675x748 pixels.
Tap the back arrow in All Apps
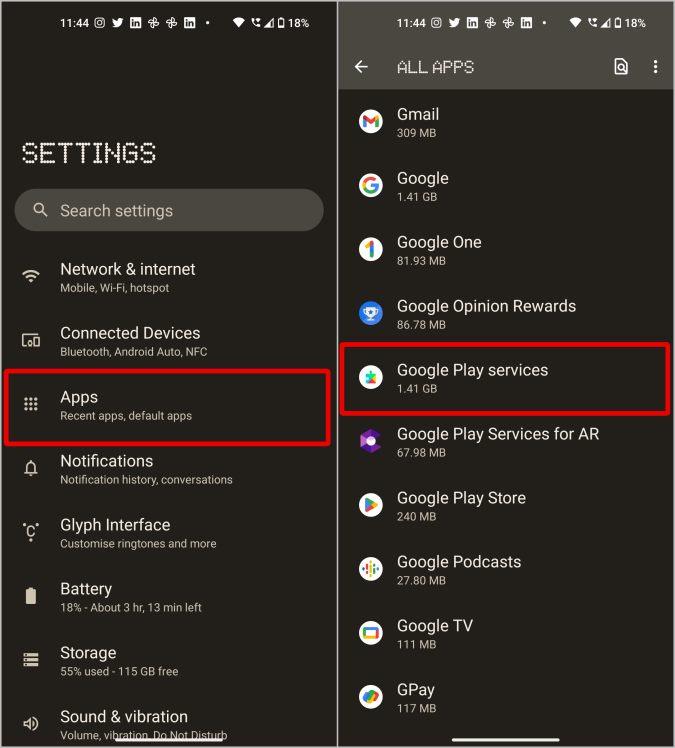tap(361, 67)
